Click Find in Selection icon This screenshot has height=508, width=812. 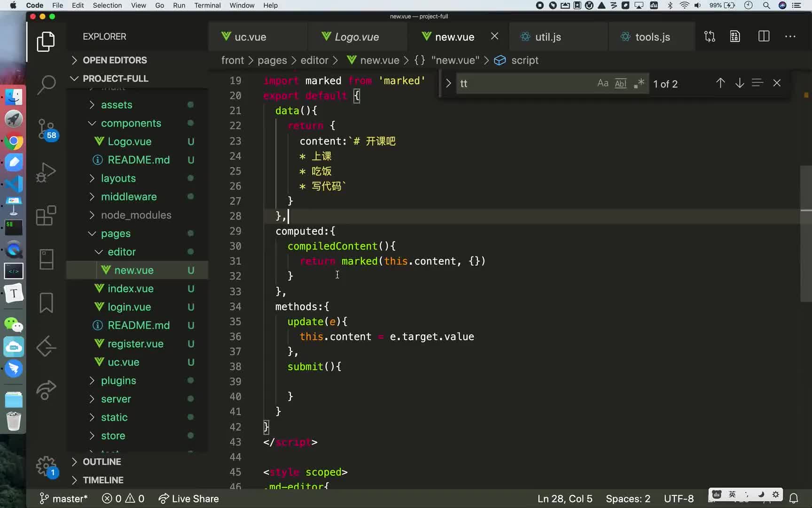[757, 83]
